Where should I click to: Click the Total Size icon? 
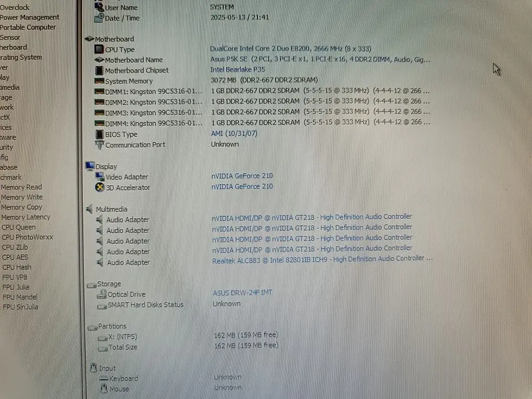tap(103, 349)
